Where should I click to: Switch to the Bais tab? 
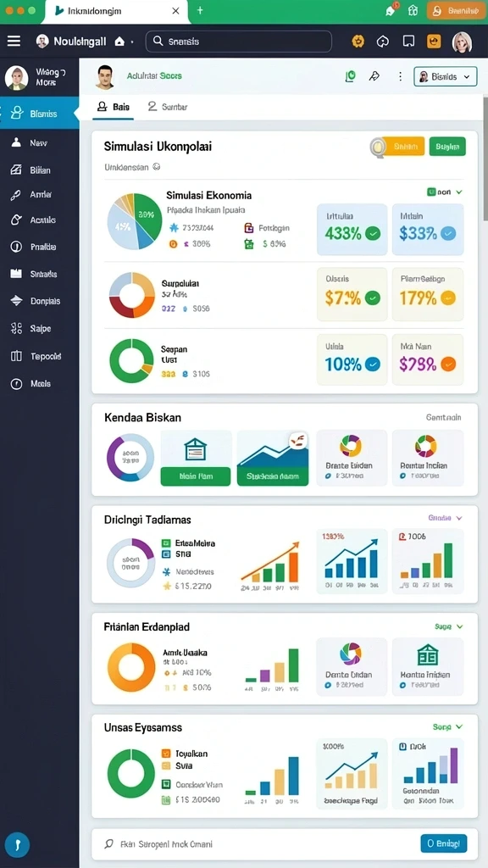pos(114,107)
